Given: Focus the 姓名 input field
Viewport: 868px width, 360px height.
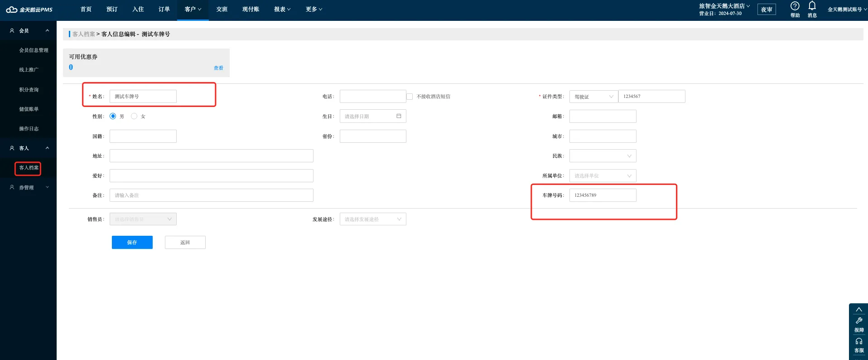Looking at the screenshot, I should click(x=143, y=97).
